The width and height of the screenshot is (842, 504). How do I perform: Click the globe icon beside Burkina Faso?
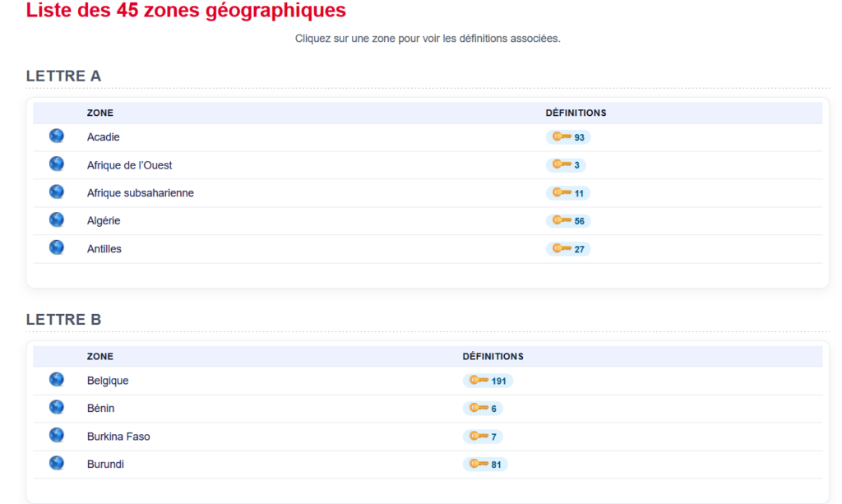[x=57, y=435]
